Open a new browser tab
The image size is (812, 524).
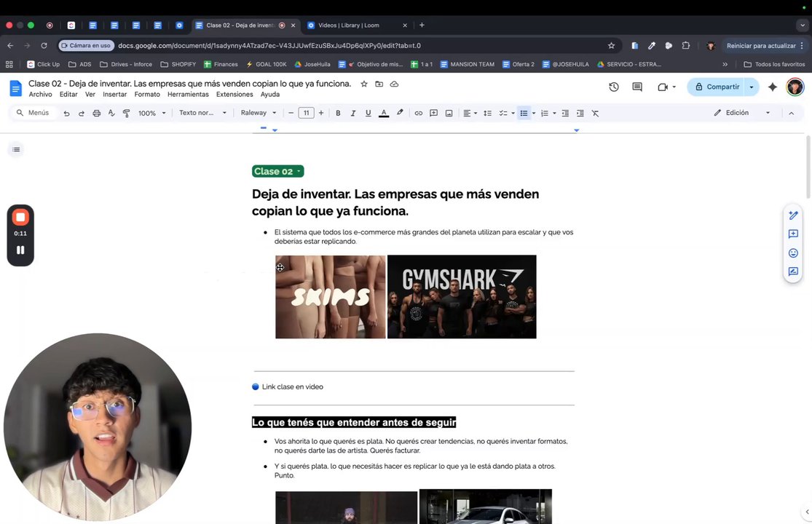(x=422, y=25)
